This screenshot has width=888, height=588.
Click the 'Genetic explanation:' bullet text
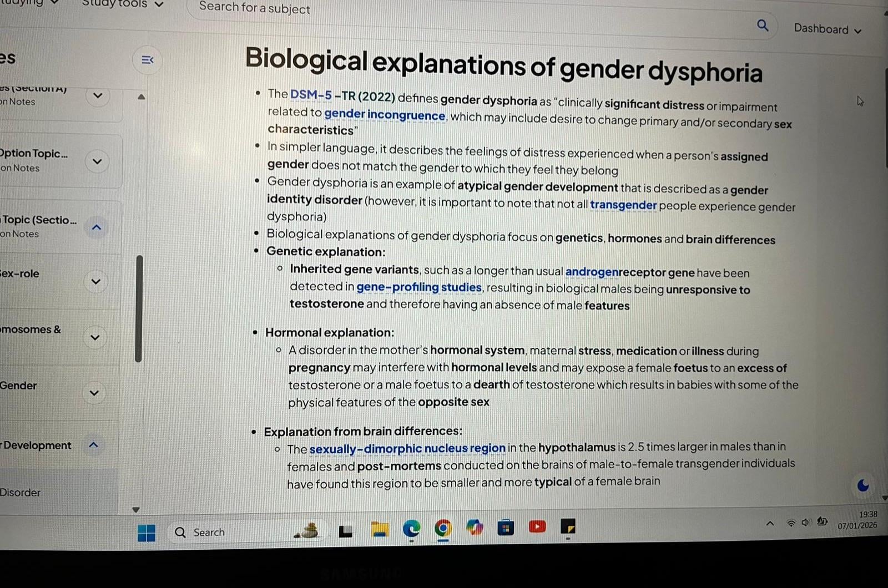click(x=326, y=252)
